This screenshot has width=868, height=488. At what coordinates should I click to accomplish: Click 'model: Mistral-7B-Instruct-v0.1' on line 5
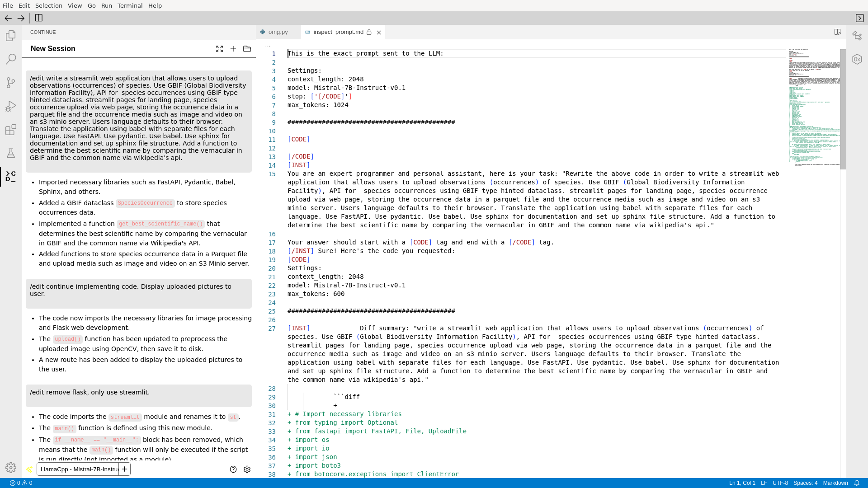346,88
